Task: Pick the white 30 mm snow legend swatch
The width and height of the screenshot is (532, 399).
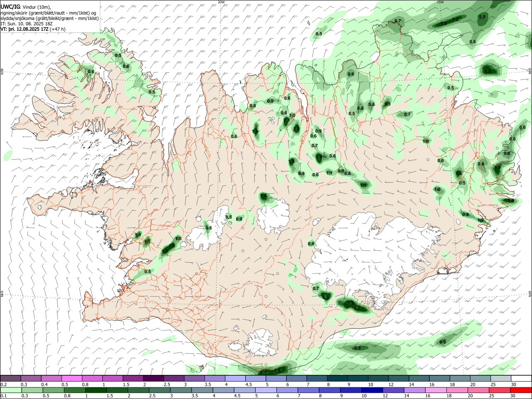Action: pyautogui.click(x=521, y=378)
